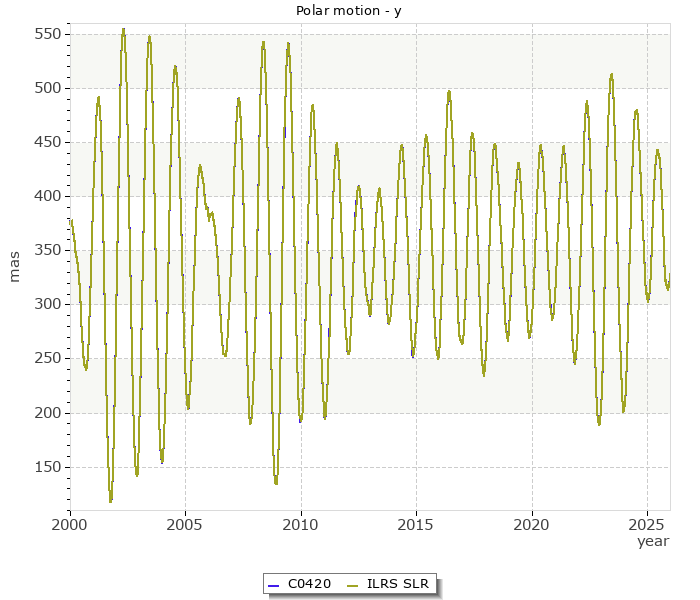Select the 2025 tick on the x-axis

pos(647,523)
